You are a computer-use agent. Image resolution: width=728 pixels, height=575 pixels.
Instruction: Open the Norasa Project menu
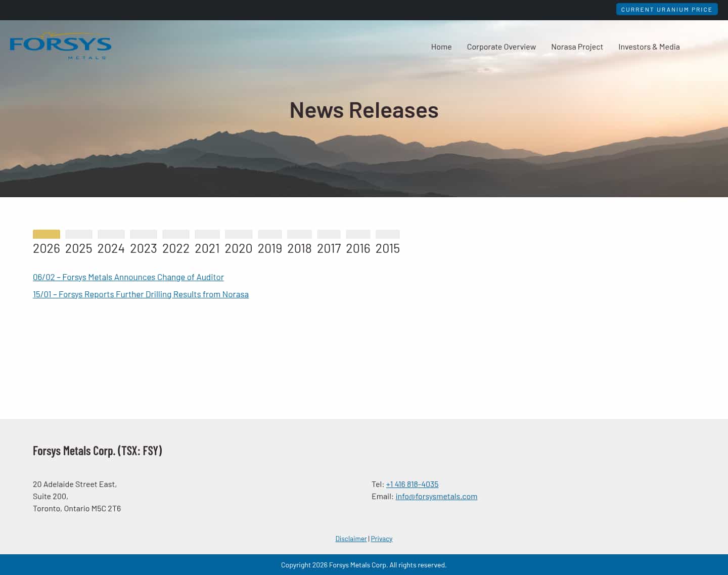577,47
